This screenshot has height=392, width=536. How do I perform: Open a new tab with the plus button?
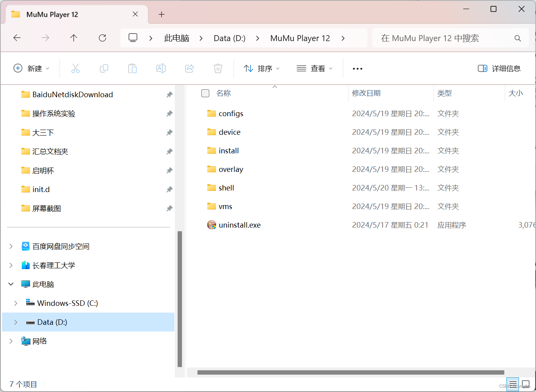tap(161, 14)
